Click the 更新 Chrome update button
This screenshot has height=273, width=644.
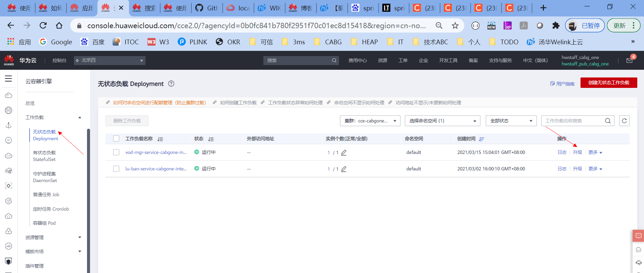[624, 25]
